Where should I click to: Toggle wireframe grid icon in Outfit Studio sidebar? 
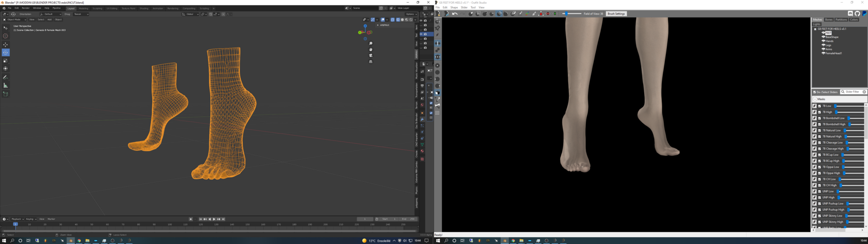pyautogui.click(x=437, y=113)
